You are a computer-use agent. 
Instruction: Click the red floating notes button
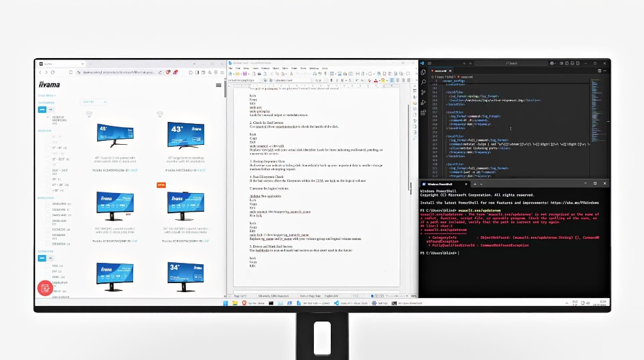pos(45,288)
